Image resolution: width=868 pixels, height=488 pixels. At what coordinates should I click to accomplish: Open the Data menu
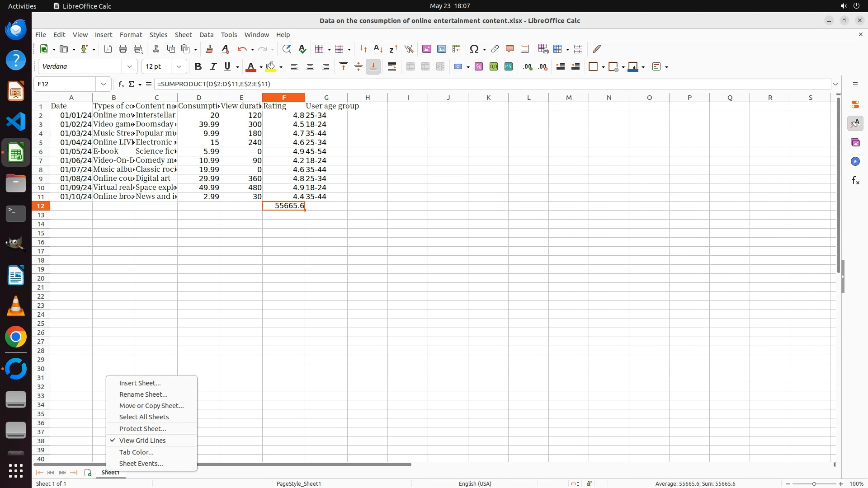pos(206,35)
